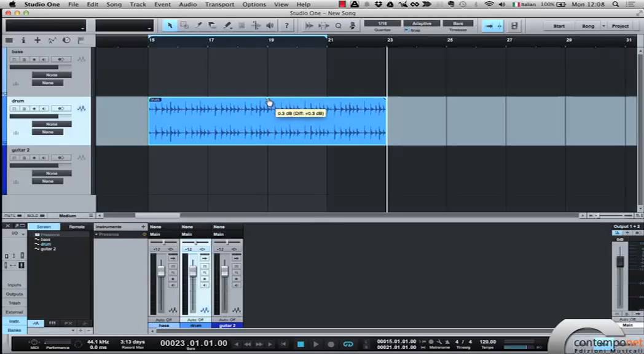Toggle autoscroll arrow in the toolbar
The height and width of the screenshot is (354, 644).
click(x=489, y=26)
